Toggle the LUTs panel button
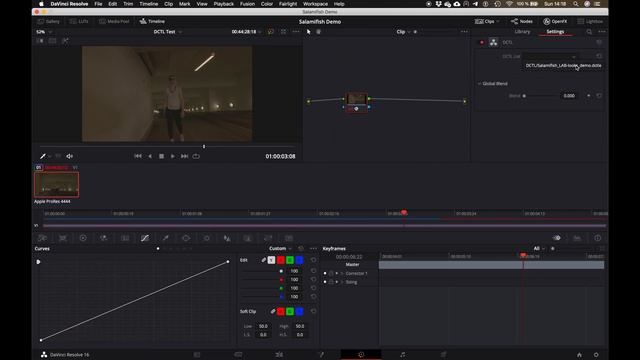 [79, 21]
